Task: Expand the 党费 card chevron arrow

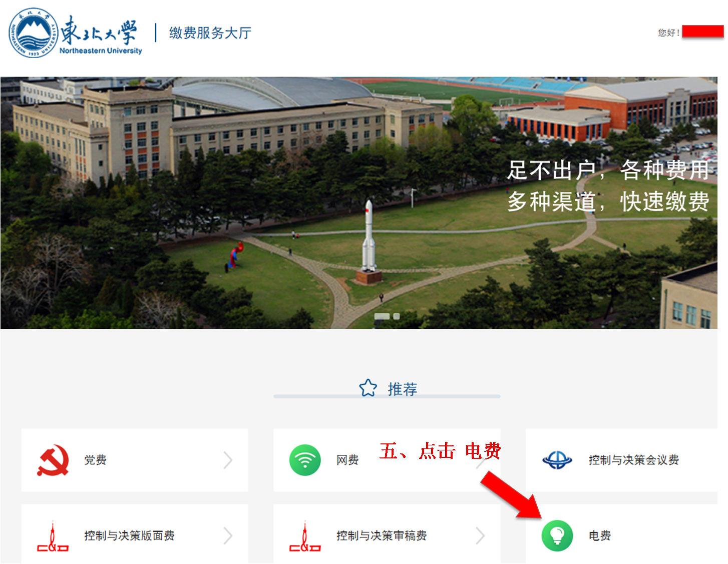Action: click(228, 460)
